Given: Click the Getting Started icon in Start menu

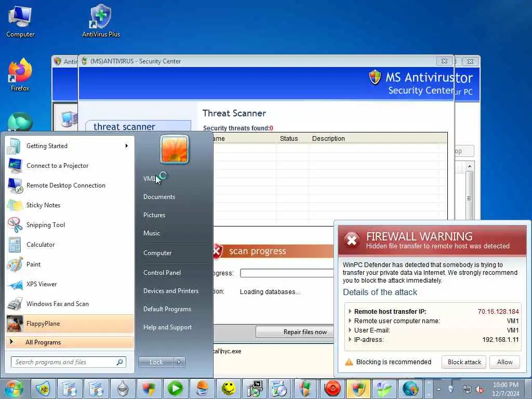Looking at the screenshot, I should point(14,146).
